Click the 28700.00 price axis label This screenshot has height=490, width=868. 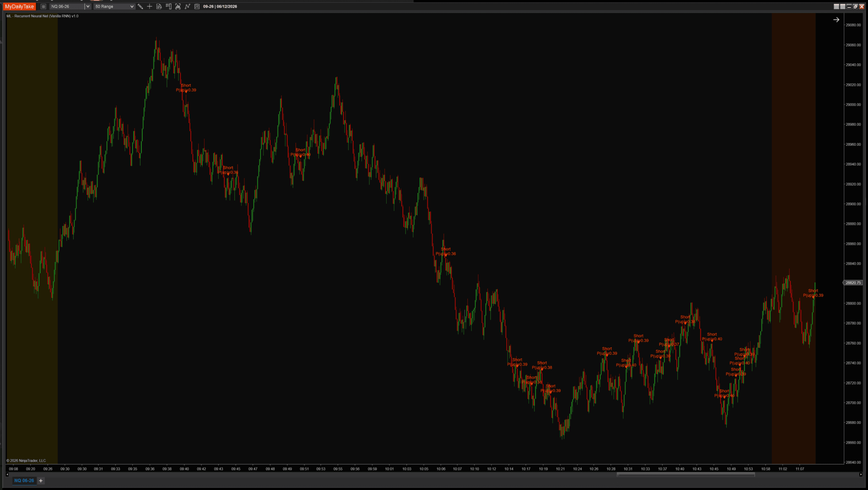tap(853, 403)
